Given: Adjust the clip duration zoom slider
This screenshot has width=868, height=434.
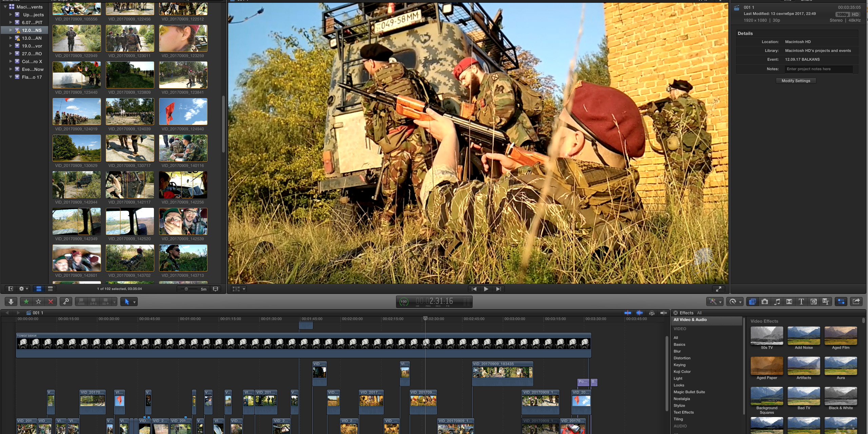Looking at the screenshot, I should [x=187, y=289].
